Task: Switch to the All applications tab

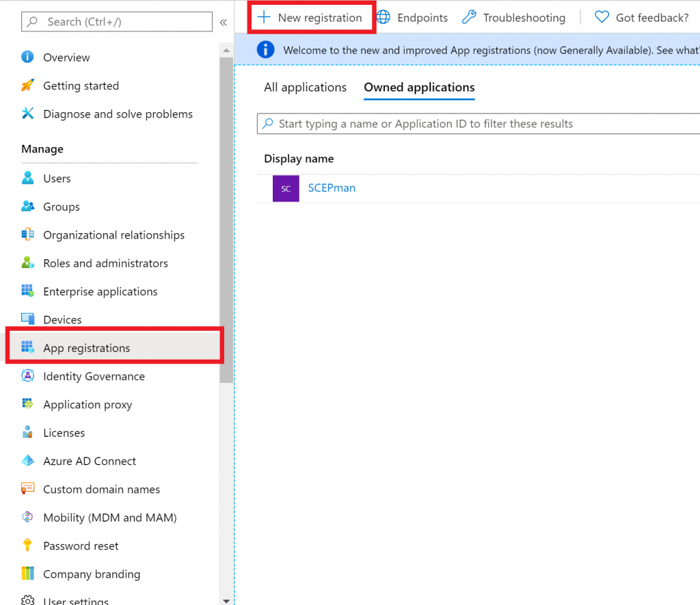Action: [305, 88]
